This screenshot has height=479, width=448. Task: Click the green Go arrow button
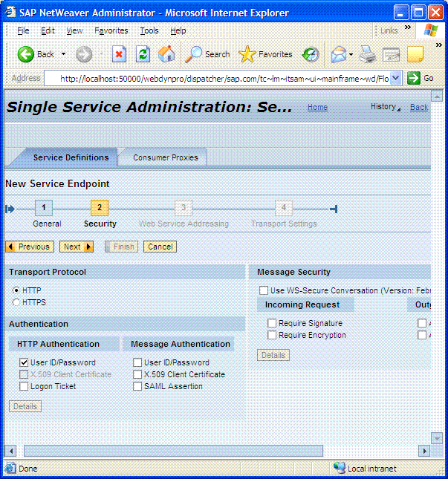[x=414, y=78]
